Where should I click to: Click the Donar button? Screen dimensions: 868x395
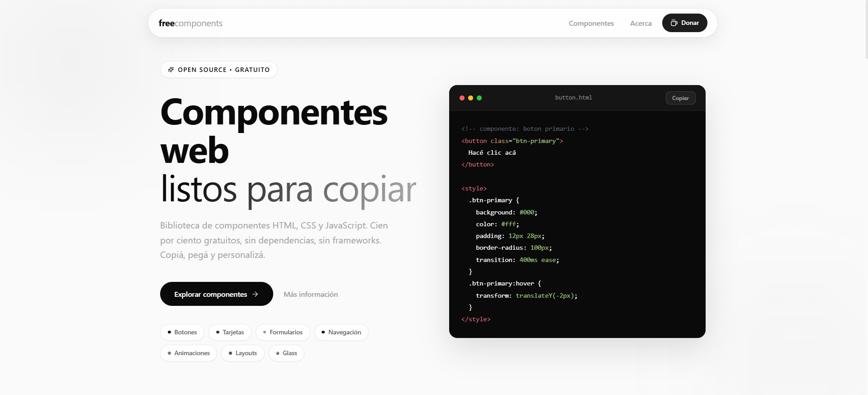pyautogui.click(x=685, y=23)
